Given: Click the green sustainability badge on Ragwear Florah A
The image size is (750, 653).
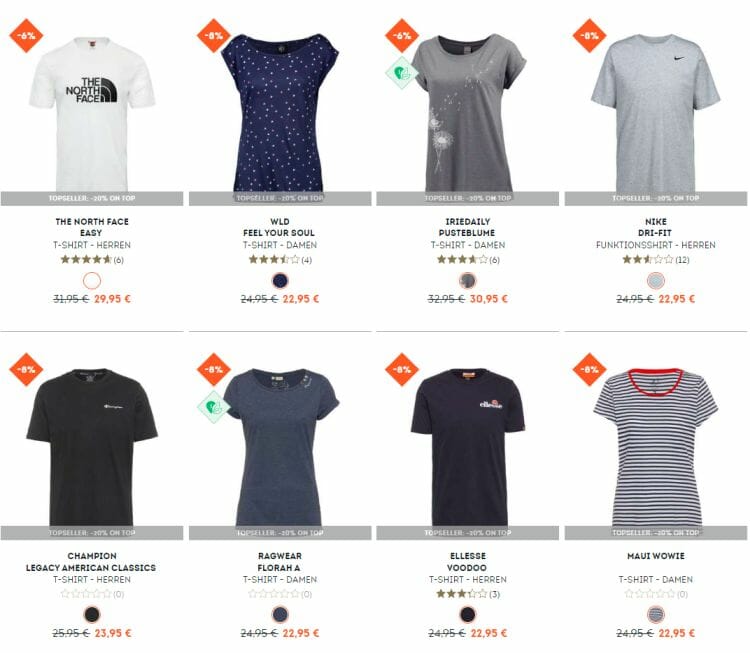Looking at the screenshot, I should tap(214, 407).
